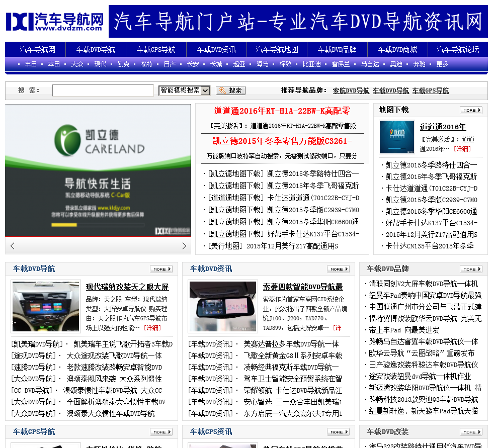Select the 奥迪 brand link
493x448 pixels.
coord(396,64)
